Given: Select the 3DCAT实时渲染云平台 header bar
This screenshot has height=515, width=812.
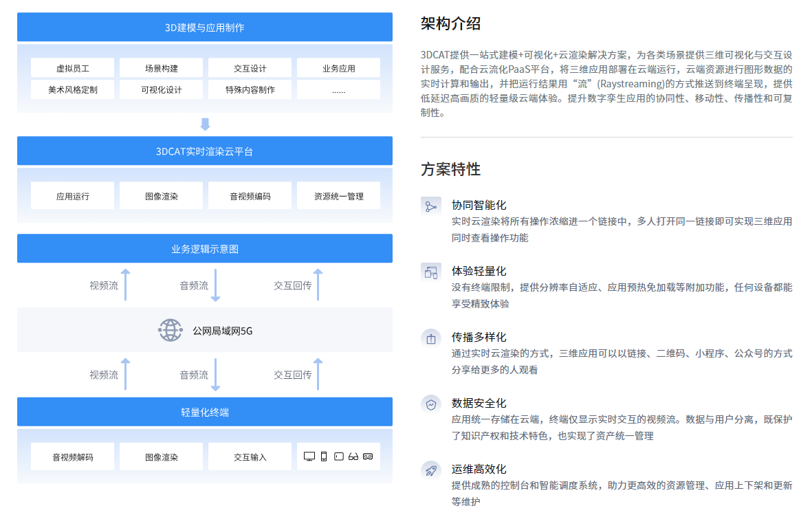Looking at the screenshot, I should 205,151.
